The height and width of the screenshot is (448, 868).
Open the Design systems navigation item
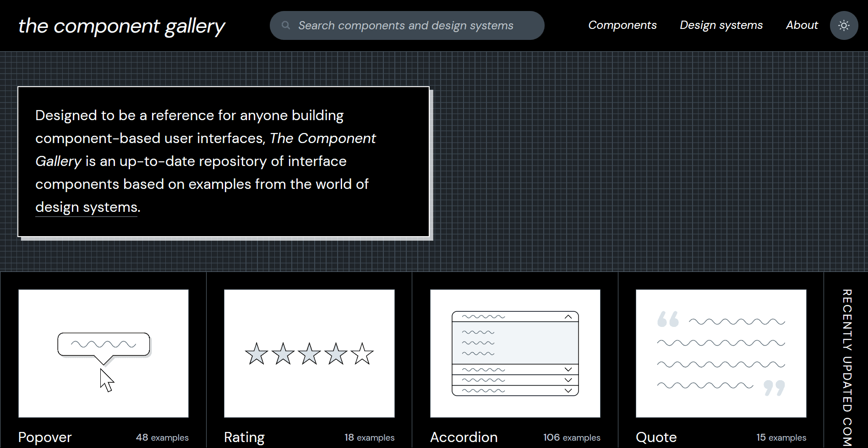[x=721, y=25]
